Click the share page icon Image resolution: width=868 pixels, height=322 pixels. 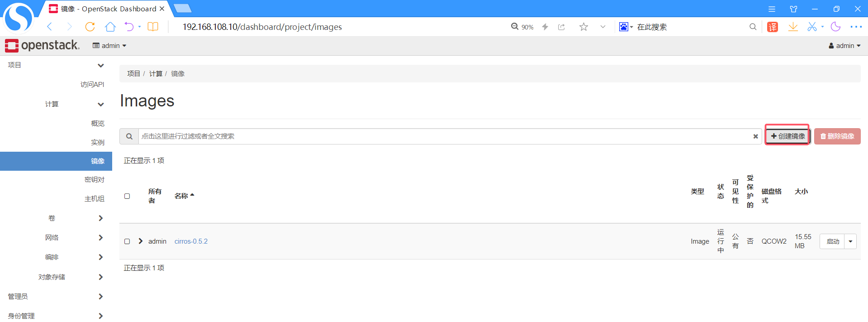[x=562, y=27]
